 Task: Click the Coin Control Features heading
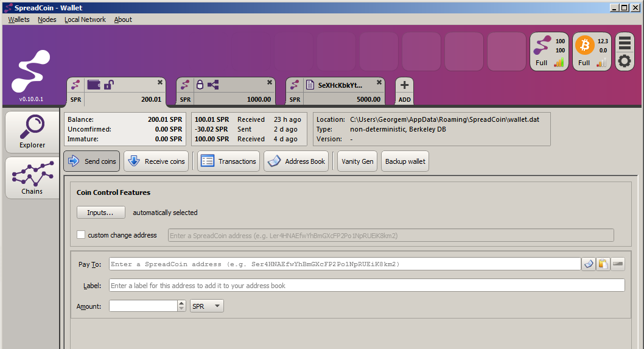[x=113, y=192]
